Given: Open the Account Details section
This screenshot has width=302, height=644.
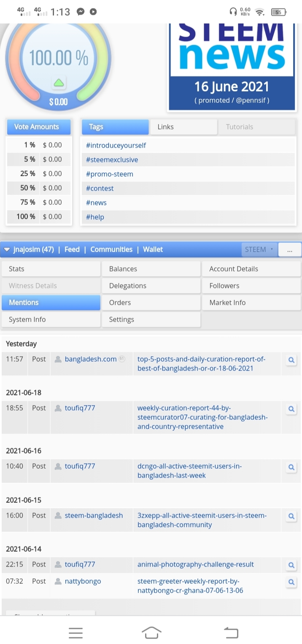Looking at the screenshot, I should (251, 269).
